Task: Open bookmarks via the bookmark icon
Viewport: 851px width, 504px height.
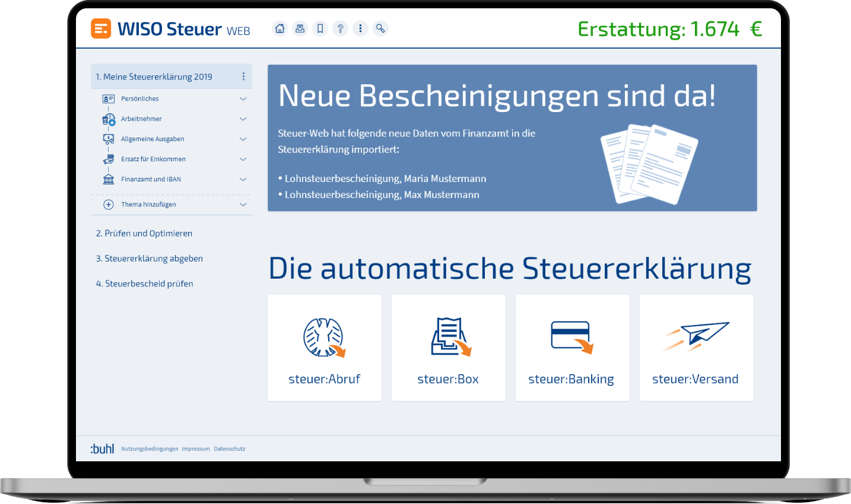Action: [320, 28]
